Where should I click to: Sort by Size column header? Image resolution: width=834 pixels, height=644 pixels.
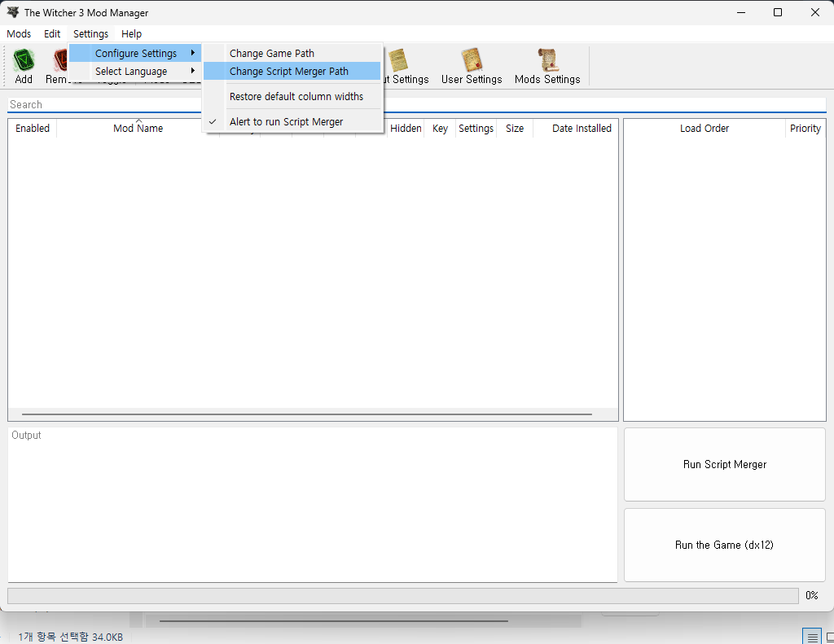click(x=515, y=128)
